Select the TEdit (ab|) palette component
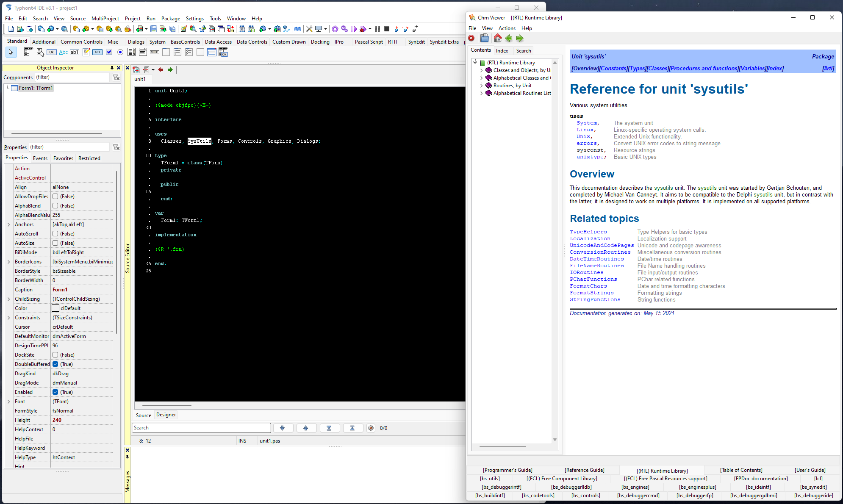This screenshot has height=504, width=843. point(75,52)
